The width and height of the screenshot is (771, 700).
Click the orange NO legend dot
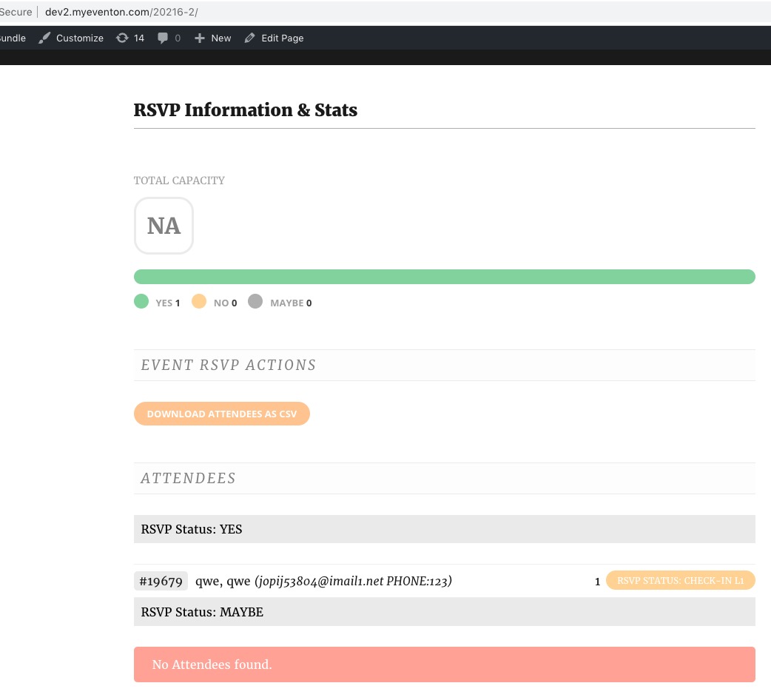point(199,302)
